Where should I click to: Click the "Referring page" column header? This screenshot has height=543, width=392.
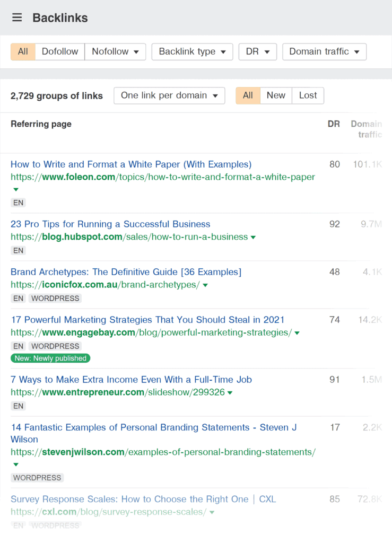pyautogui.click(x=41, y=124)
